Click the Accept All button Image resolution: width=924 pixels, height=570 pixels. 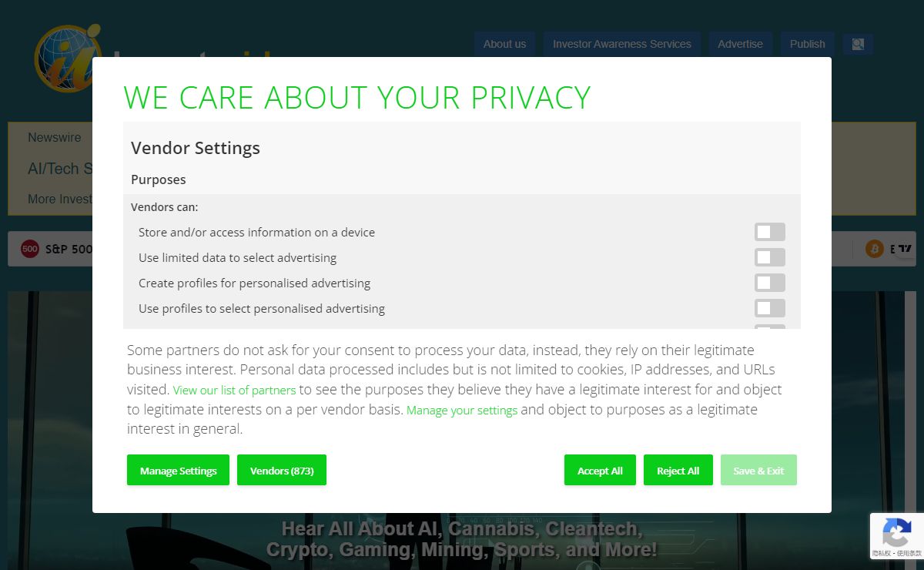(x=600, y=470)
